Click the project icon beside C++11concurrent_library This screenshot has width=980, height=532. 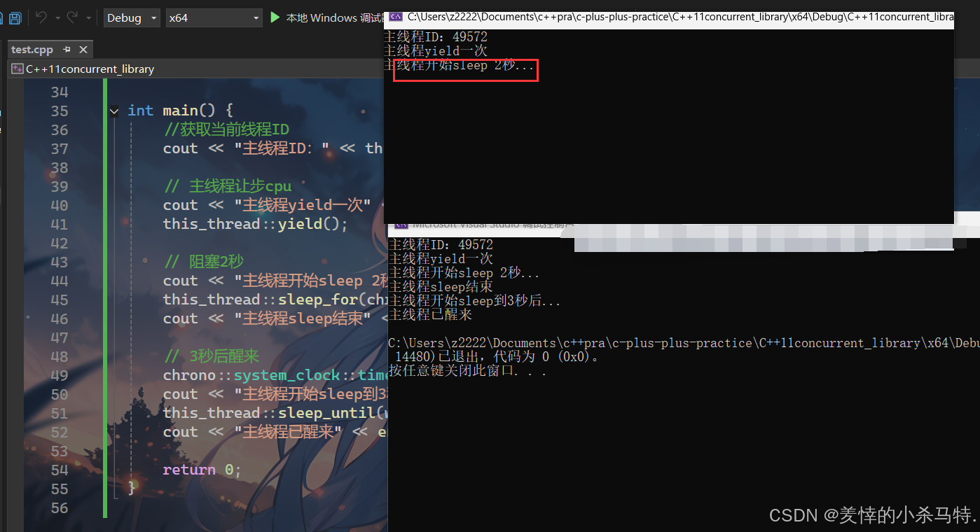18,69
